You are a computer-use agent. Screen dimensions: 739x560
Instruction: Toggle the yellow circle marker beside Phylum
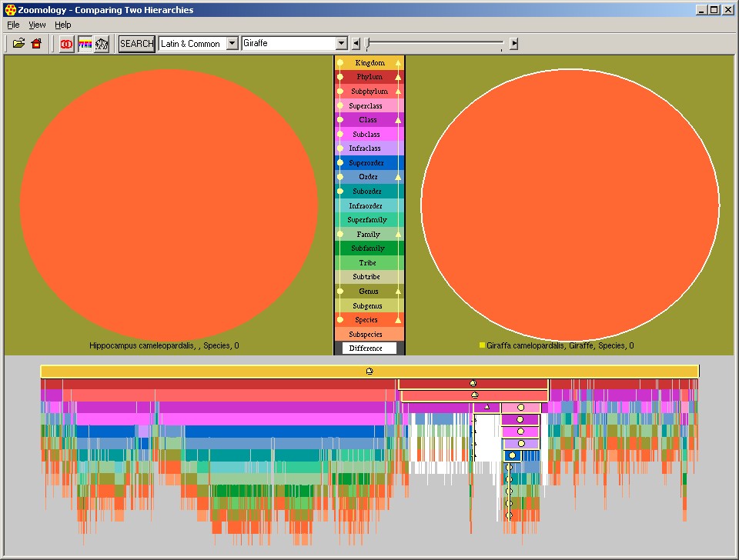340,78
